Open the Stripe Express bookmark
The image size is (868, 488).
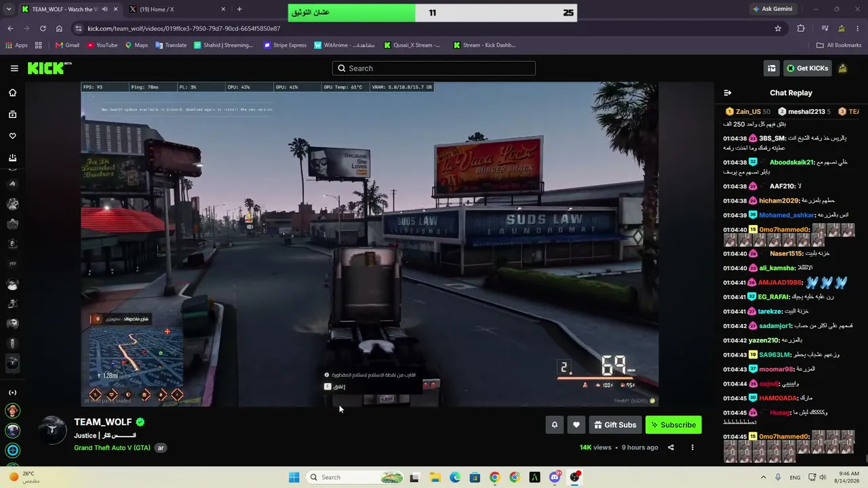(x=285, y=45)
